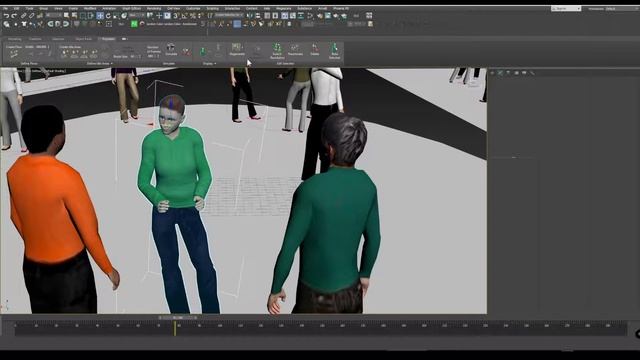The image size is (640, 360).
Task: Open the Edit menu
Action: [16, 8]
